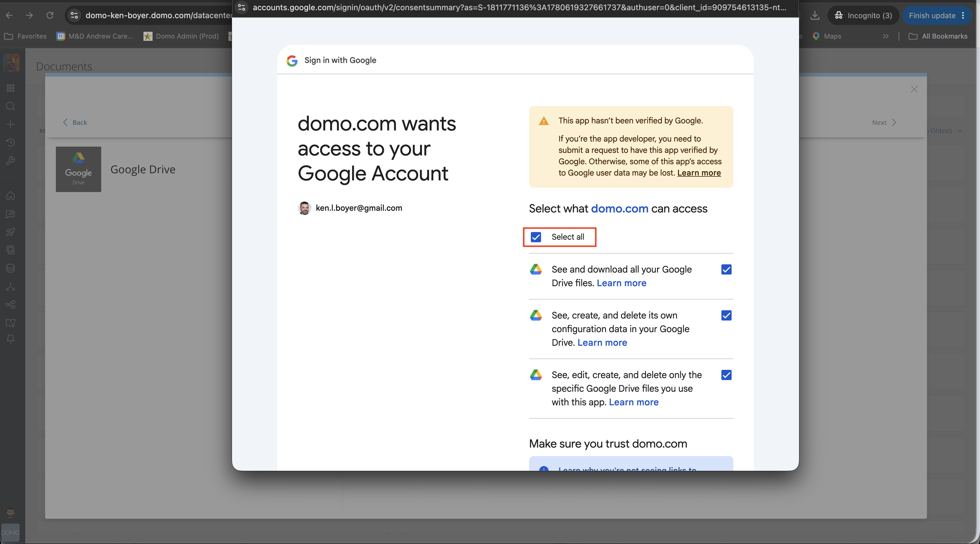
Task: Click the account avatar photo in popup
Action: tap(304, 208)
